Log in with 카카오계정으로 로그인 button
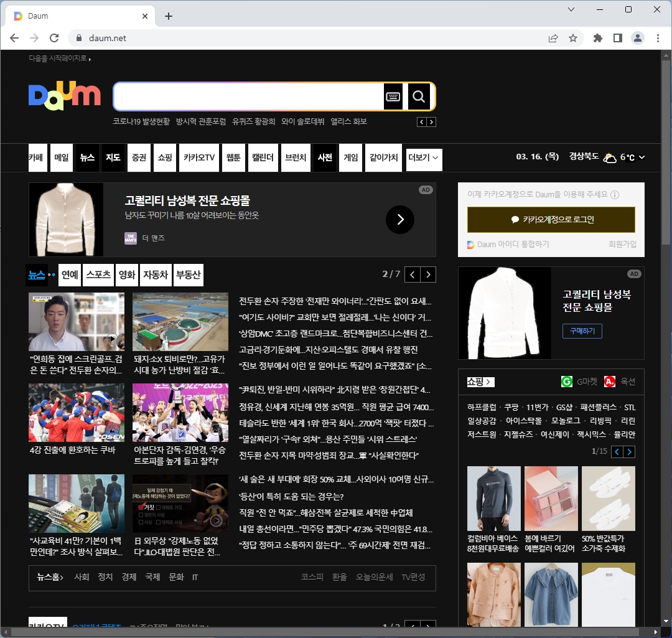Screen dimensions: 672x638 tap(551, 220)
